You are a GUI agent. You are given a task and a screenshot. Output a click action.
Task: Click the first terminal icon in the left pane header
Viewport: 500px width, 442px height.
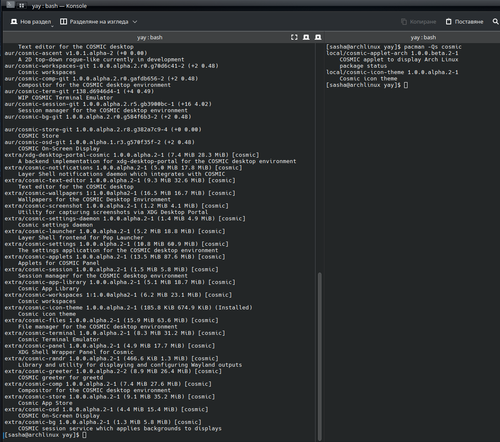tap(306, 37)
